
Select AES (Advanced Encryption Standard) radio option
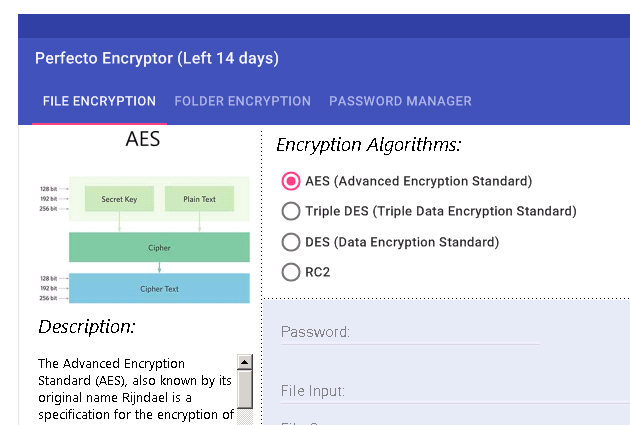pos(291,181)
